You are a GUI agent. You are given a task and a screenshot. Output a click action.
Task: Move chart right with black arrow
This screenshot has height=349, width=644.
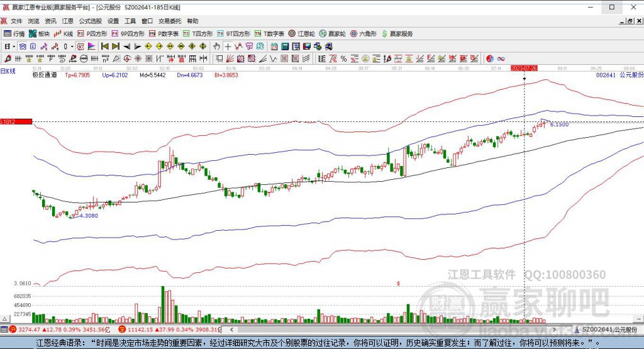click(x=138, y=47)
